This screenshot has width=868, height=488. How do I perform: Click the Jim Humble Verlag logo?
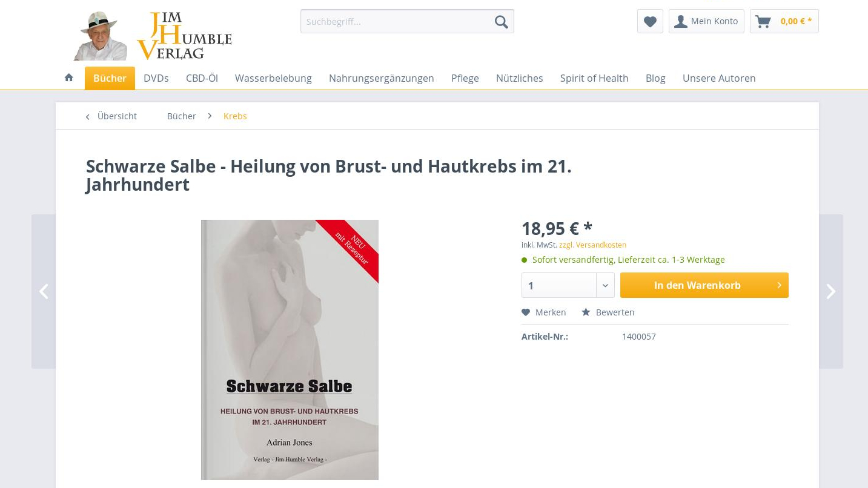pyautogui.click(x=153, y=36)
